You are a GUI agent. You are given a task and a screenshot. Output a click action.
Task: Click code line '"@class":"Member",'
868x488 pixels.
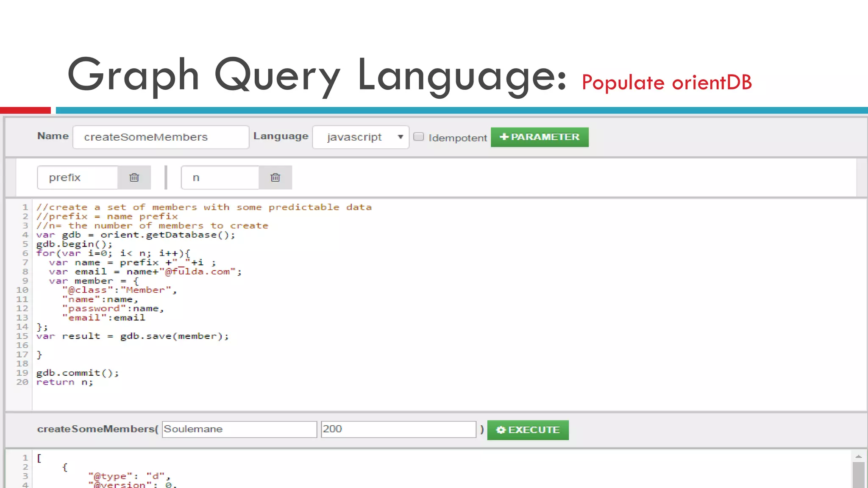(120, 290)
